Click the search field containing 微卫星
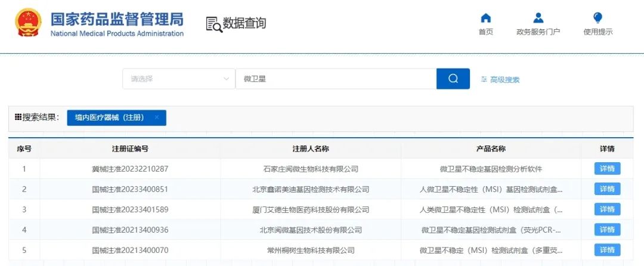The height and width of the screenshot is (266, 644). tap(336, 79)
